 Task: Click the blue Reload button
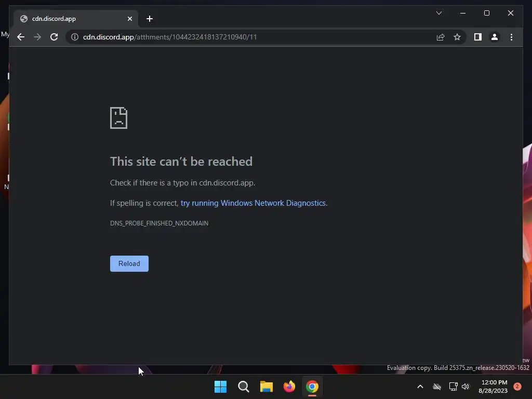[x=129, y=263]
